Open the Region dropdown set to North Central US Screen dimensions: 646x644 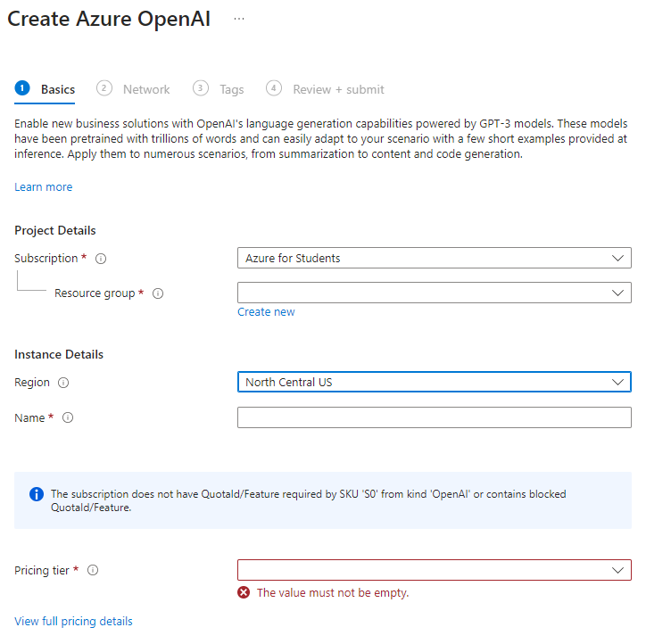click(x=435, y=382)
